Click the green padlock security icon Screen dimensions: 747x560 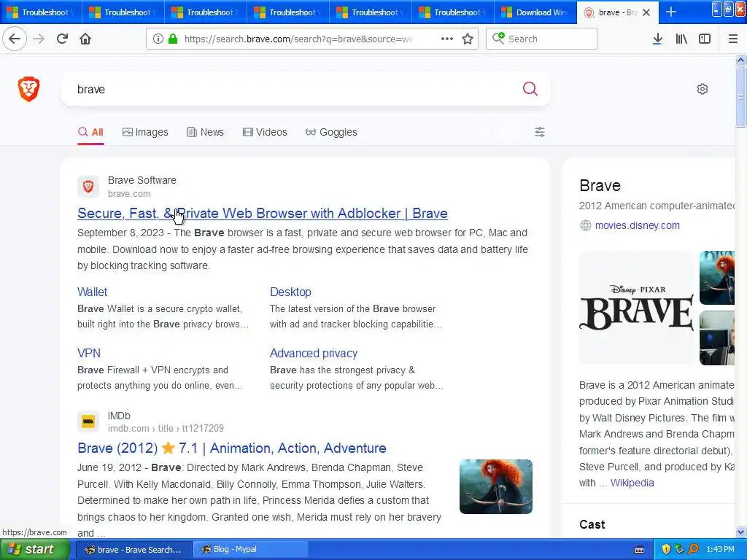(173, 39)
